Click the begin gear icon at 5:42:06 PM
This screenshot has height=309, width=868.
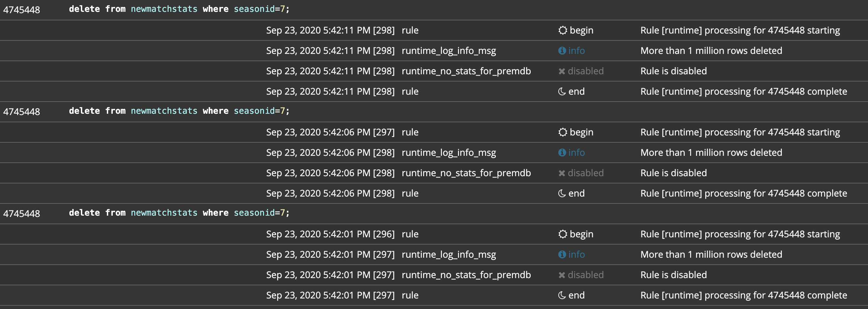[x=562, y=132]
